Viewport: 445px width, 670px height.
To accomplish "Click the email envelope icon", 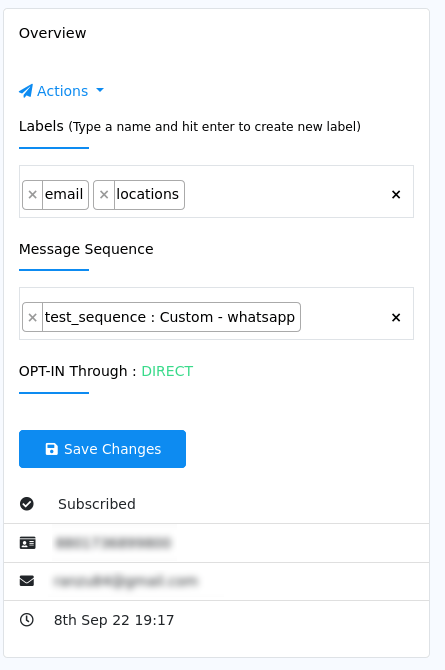I will point(27,581).
